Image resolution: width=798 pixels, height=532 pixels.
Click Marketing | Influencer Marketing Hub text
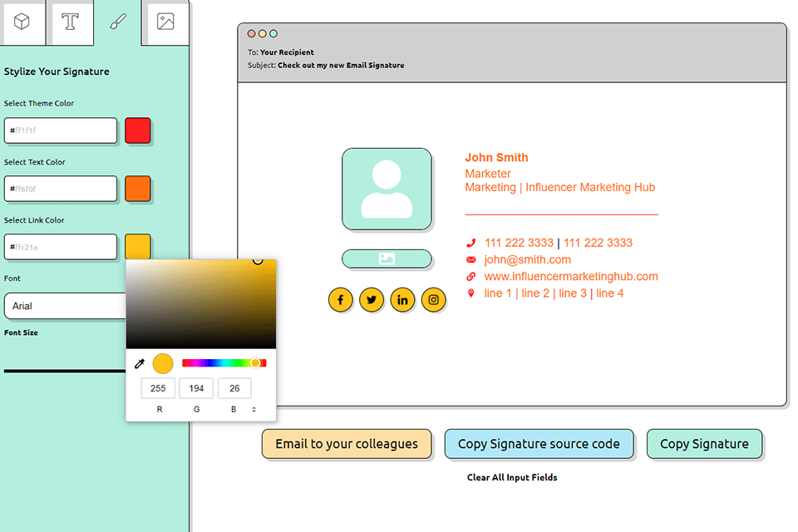click(x=559, y=187)
